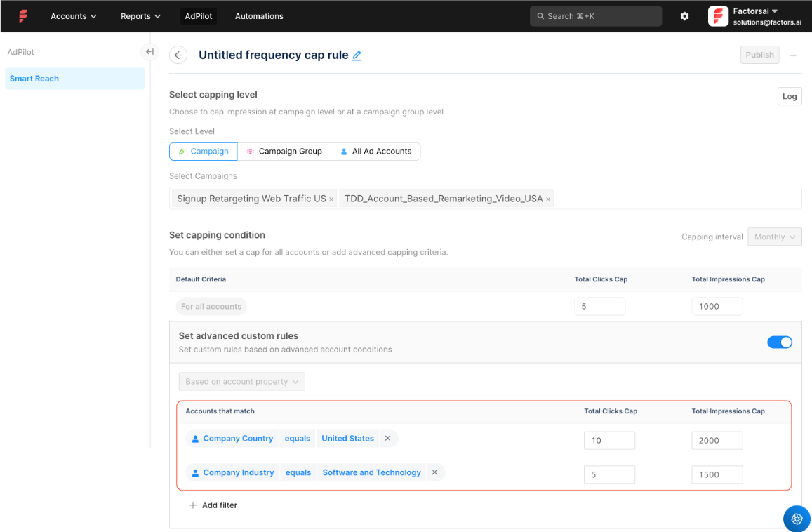Click the Untitled frequency cap rule title

274,55
